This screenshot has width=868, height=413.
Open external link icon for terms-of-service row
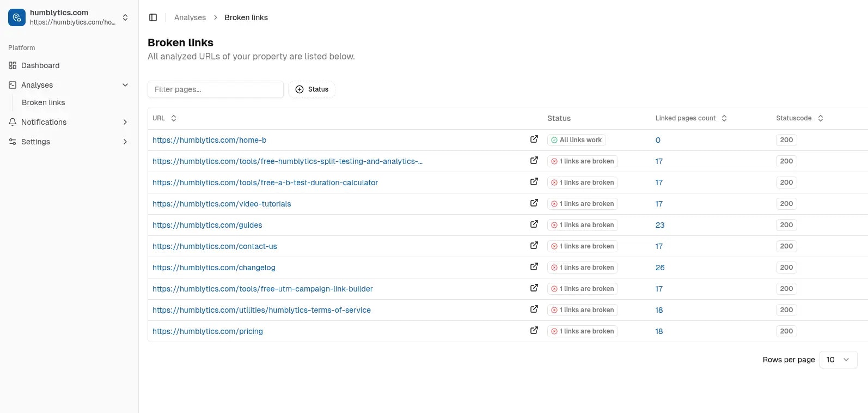pos(534,309)
